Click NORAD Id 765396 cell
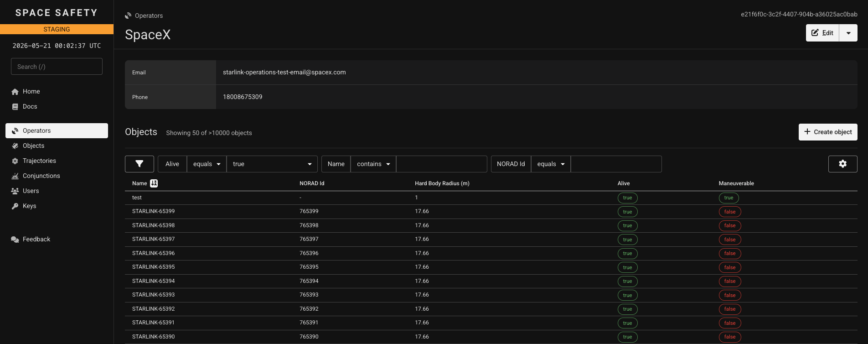The image size is (868, 344). pos(309,253)
